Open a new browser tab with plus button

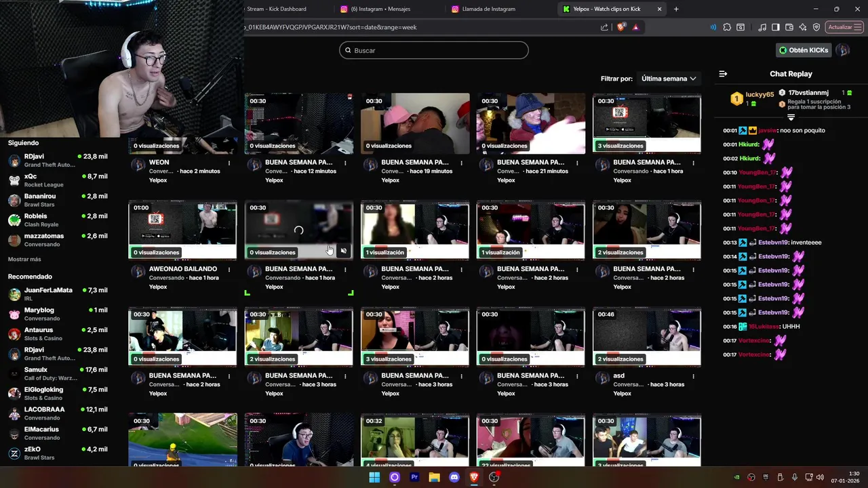point(676,9)
